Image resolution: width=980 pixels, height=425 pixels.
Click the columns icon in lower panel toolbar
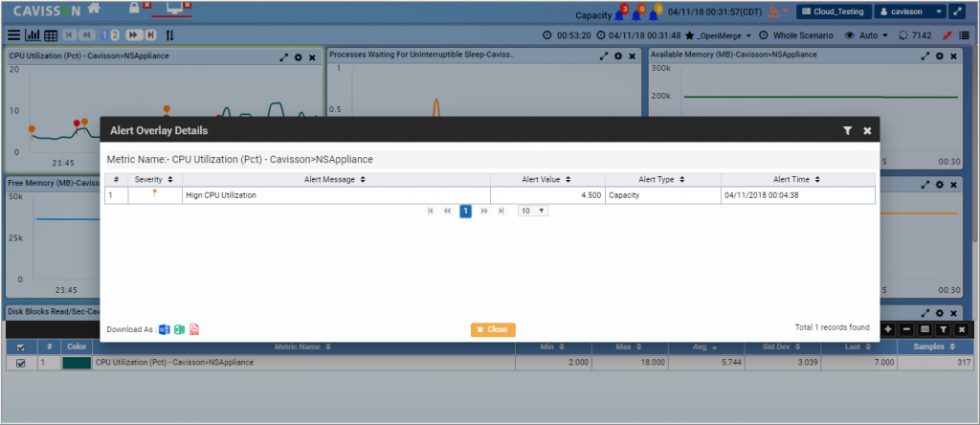(925, 328)
